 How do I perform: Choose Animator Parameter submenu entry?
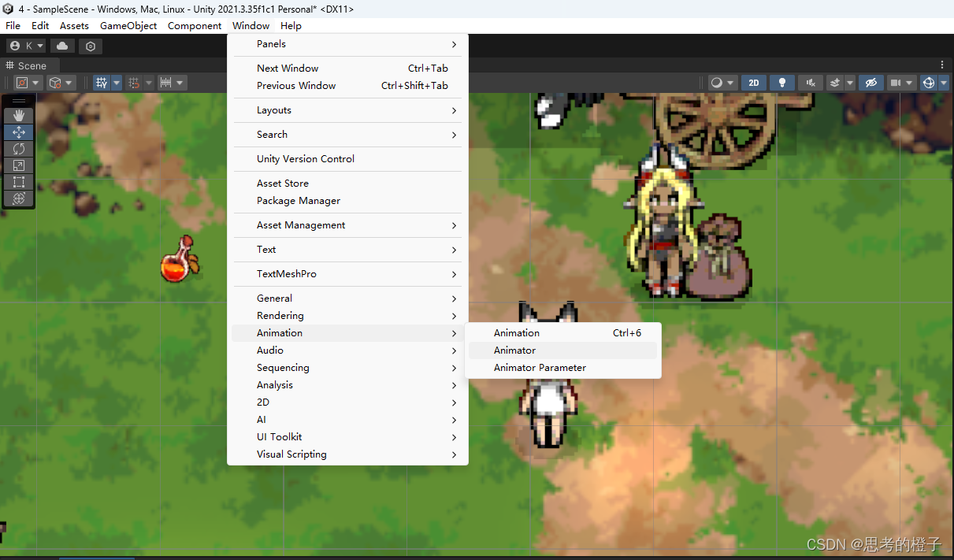coord(562,368)
